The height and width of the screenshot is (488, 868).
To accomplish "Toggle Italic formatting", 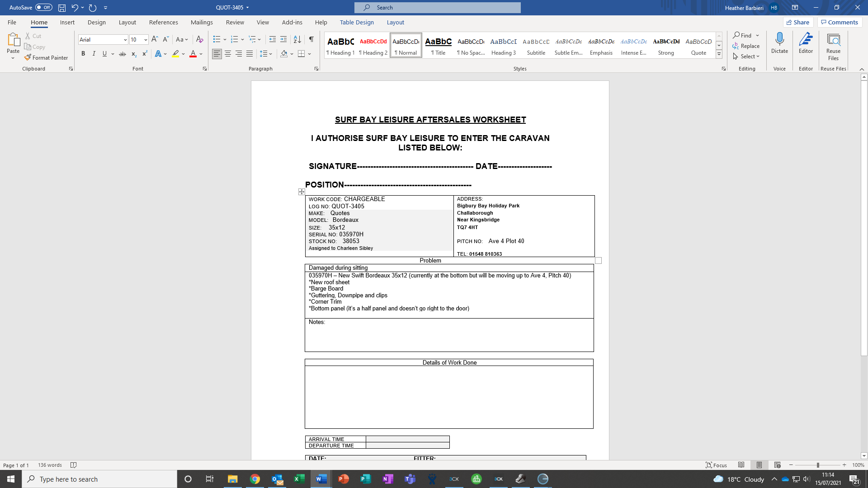I will tap(94, 54).
